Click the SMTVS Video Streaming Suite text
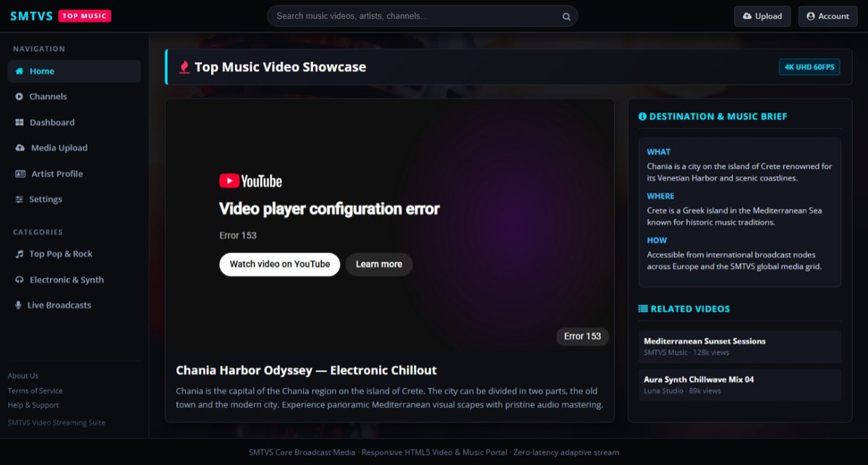868x465 pixels. pos(56,423)
